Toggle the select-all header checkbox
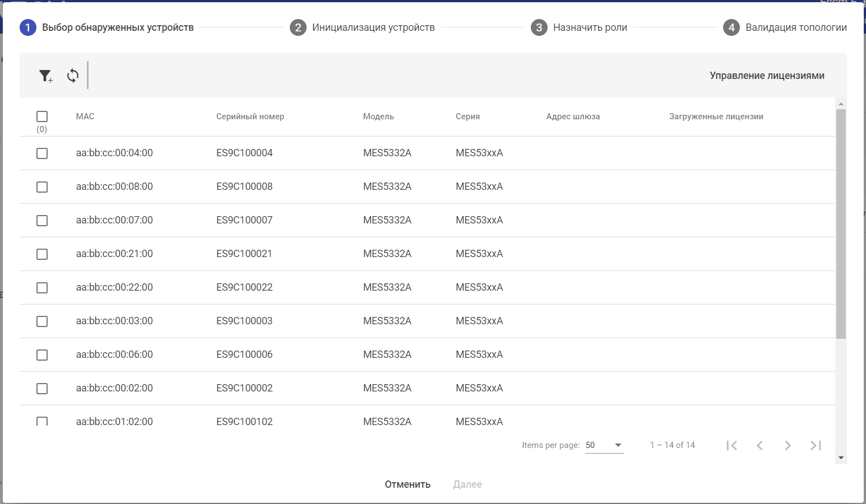Image resolution: width=866 pixels, height=504 pixels. coord(42,116)
